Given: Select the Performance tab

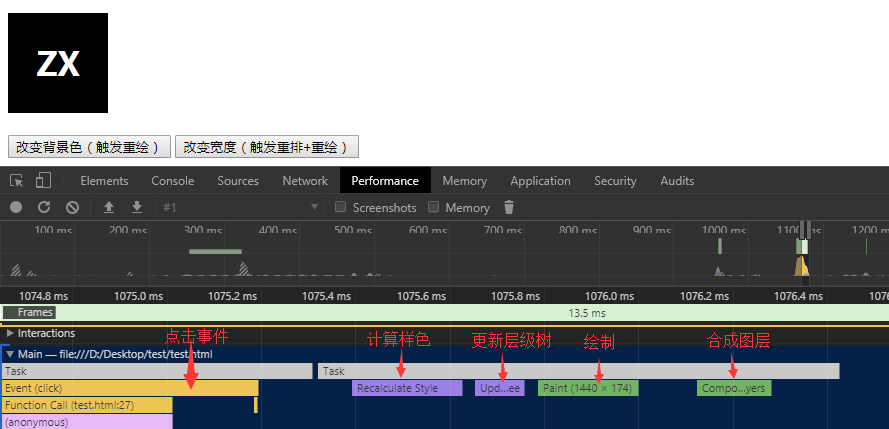Looking at the screenshot, I should (385, 181).
